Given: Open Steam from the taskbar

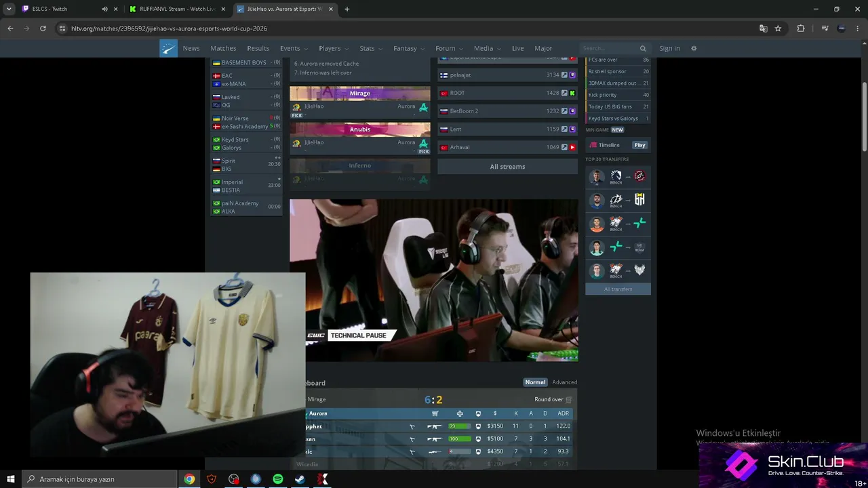Looking at the screenshot, I should pos(300,479).
